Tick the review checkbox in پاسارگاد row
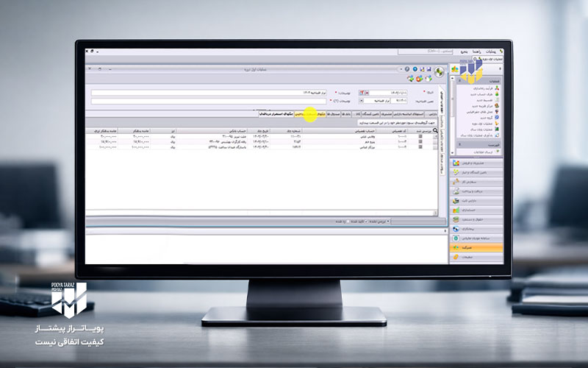Viewport: 588px width, 368px height. pyautogui.click(x=420, y=147)
